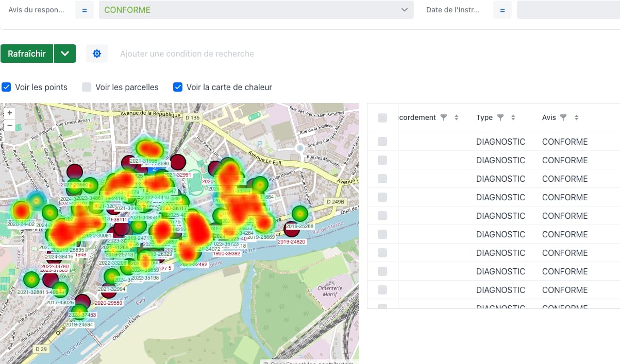Click the sort icon on the Type column
This screenshot has height=364, width=620.
513,117
